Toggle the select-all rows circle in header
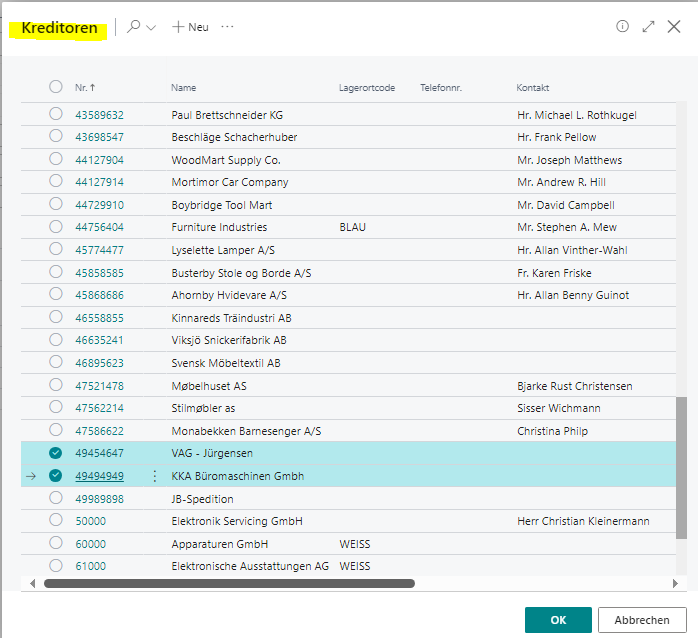 click(x=56, y=86)
